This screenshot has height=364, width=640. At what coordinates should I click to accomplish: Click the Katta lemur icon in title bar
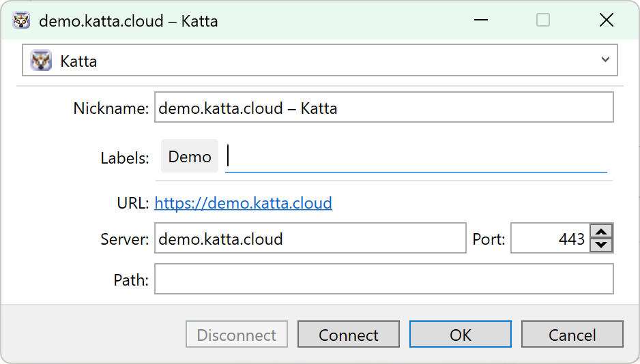coord(21,20)
